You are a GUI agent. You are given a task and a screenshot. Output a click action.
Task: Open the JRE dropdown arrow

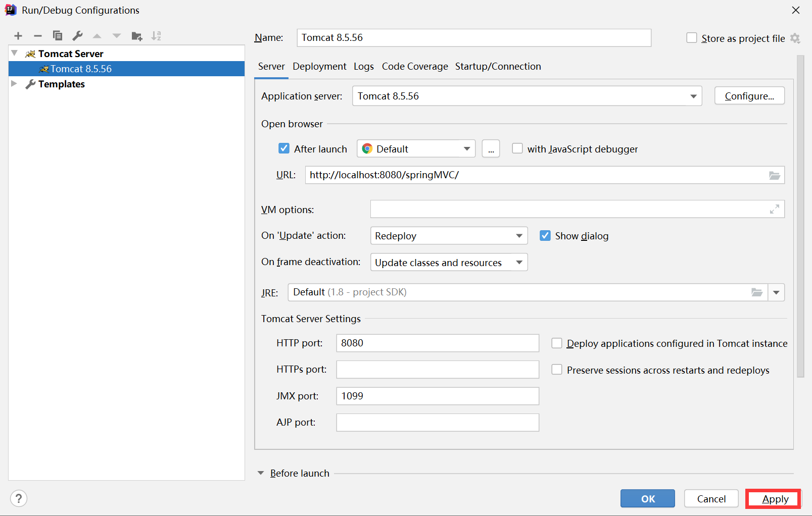776,292
